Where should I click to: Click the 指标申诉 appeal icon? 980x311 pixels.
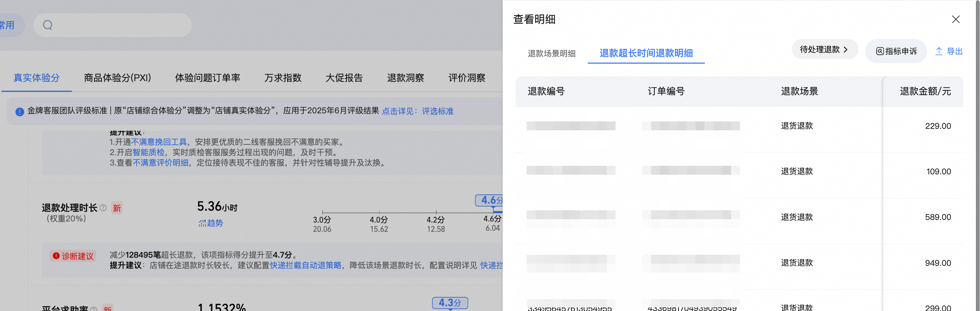point(880,51)
